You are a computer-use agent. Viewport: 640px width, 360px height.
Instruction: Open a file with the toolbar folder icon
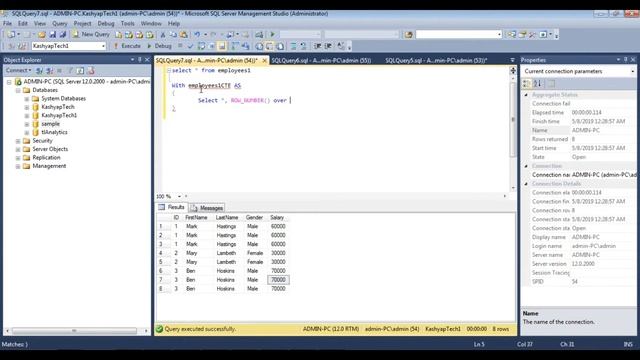click(x=42, y=35)
